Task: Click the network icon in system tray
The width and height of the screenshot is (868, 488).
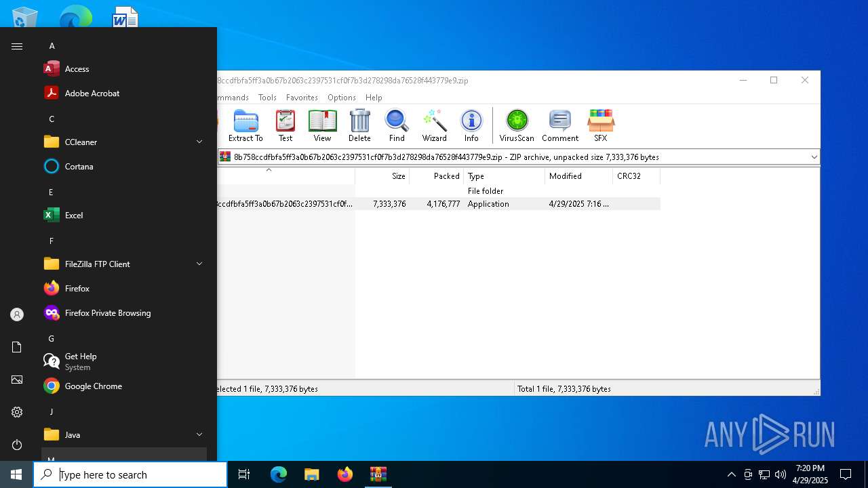Action: pos(764,474)
